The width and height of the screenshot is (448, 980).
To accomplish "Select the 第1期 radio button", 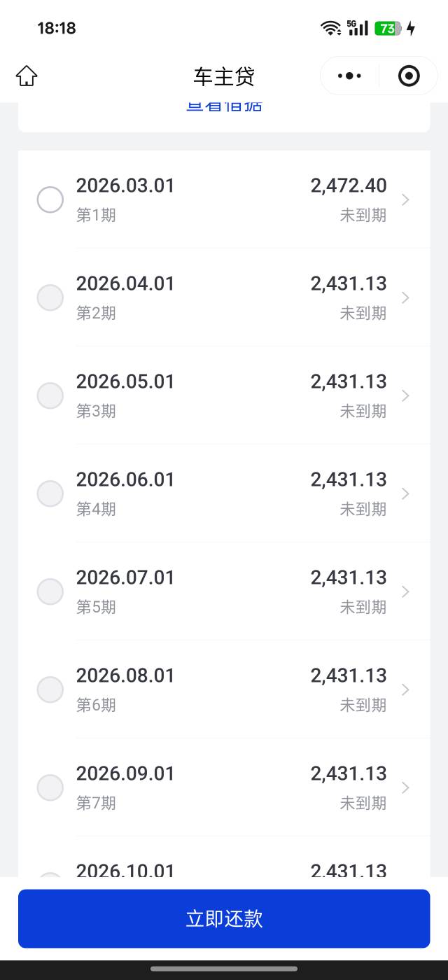I will click(x=50, y=200).
